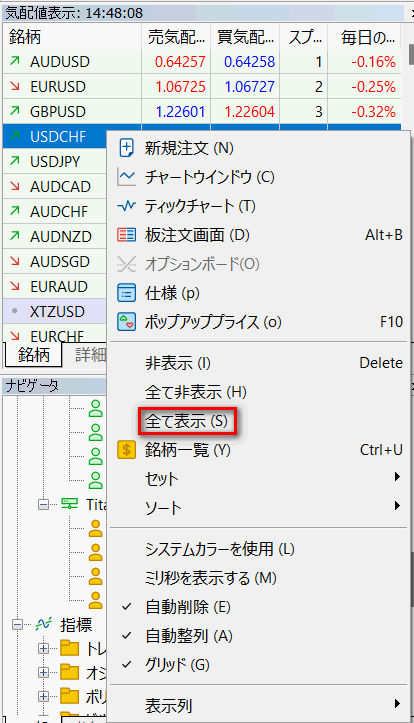Viewport: 414px width, 723px height.
Task: Expand the ソート submenu arrow
Action: (397, 506)
